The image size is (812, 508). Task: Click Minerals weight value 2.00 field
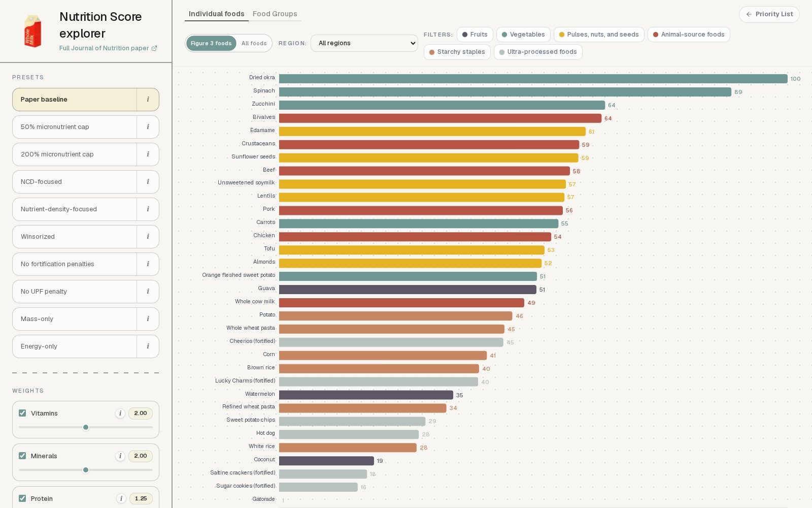[141, 456]
